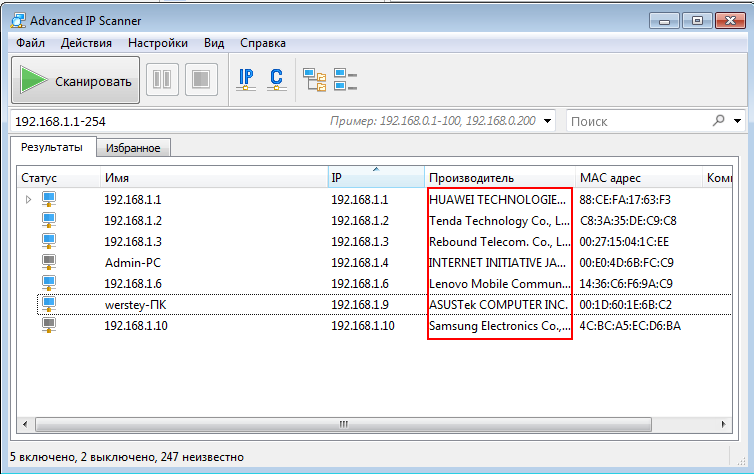Screen dimensions: 754x474
Task: Click MAC address 00:1D:60:1E:6B:C2
Action: (625, 305)
